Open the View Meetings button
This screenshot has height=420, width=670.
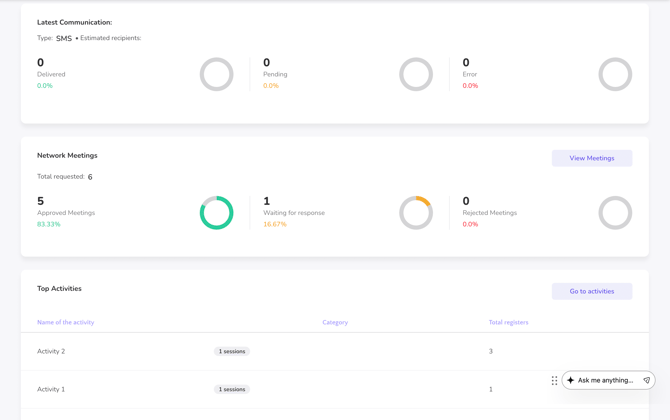pyautogui.click(x=592, y=158)
